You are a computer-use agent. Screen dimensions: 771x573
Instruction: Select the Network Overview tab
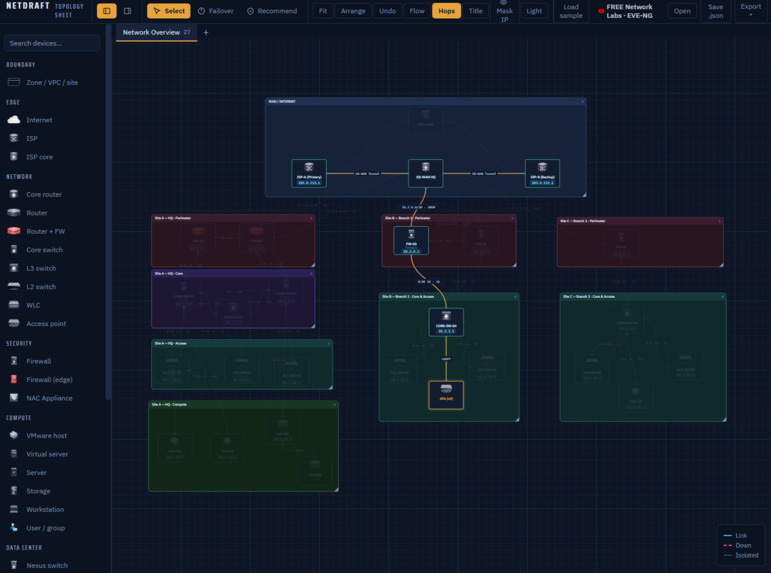[156, 32]
